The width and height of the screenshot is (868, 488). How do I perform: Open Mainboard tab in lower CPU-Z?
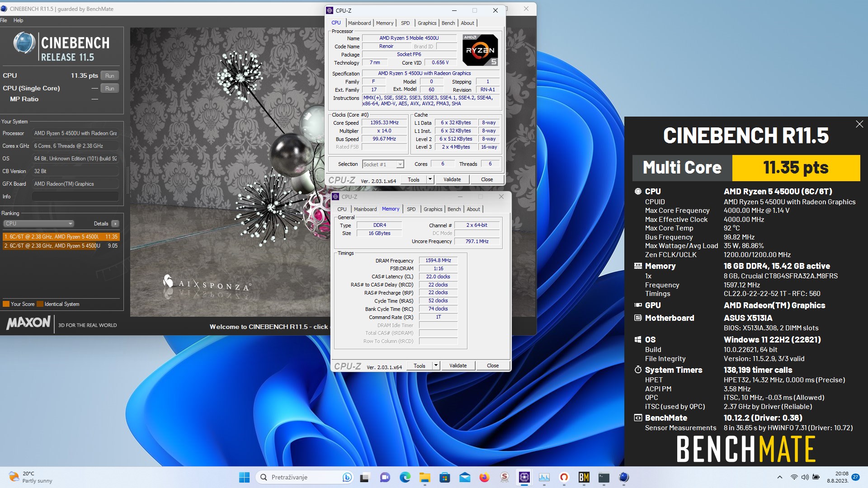click(x=365, y=209)
